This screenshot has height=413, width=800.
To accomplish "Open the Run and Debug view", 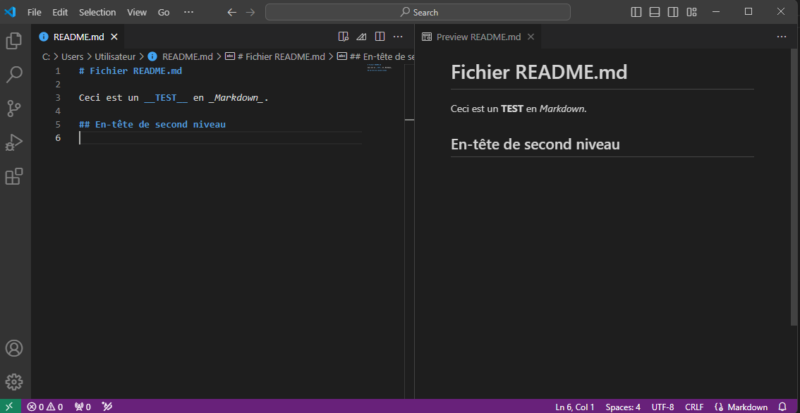I will 14,143.
